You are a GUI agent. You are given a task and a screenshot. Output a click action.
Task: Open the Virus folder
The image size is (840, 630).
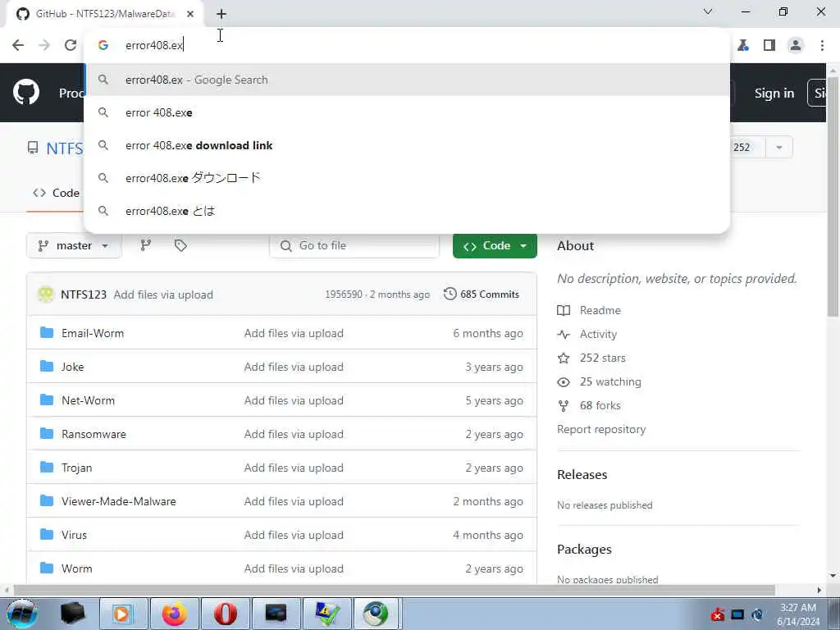(x=74, y=535)
